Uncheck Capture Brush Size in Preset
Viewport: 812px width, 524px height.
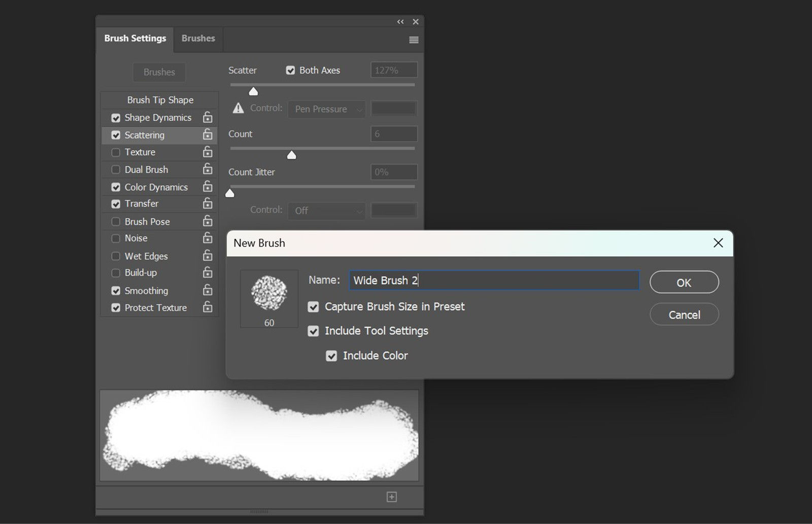pos(313,306)
